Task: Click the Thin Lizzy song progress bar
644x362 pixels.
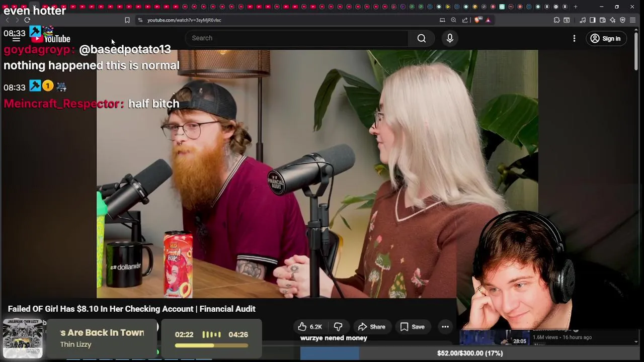Action: click(211, 345)
